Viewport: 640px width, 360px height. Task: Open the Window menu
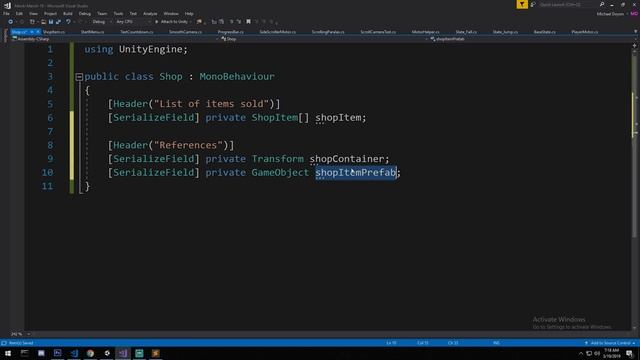[x=171, y=13]
